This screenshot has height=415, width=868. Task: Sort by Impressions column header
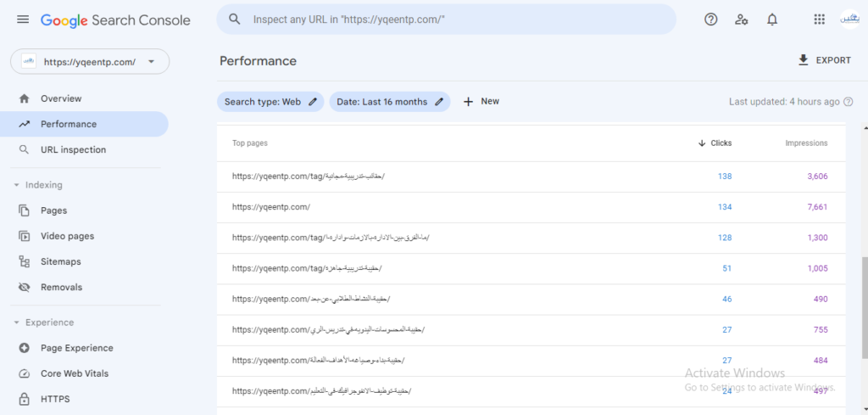pos(806,143)
